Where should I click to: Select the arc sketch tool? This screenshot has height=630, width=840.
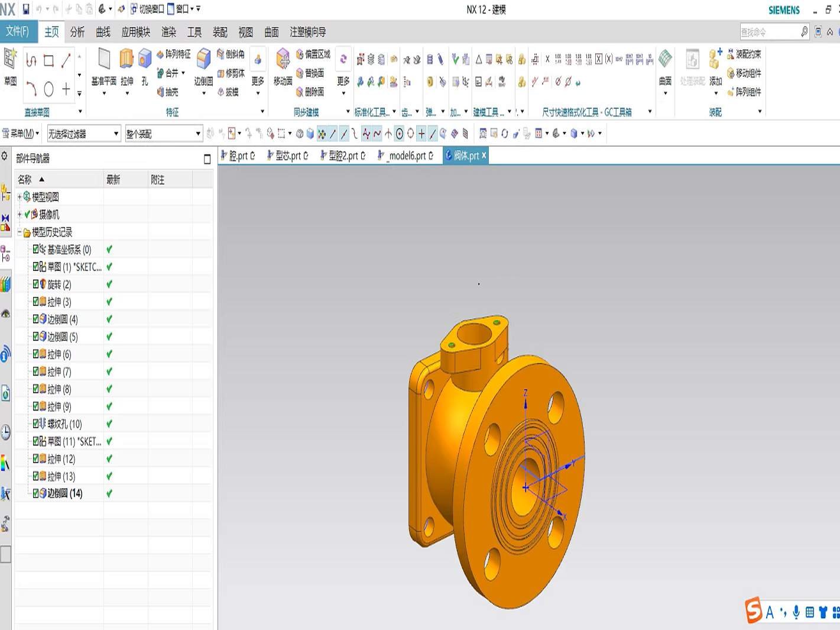(31, 89)
